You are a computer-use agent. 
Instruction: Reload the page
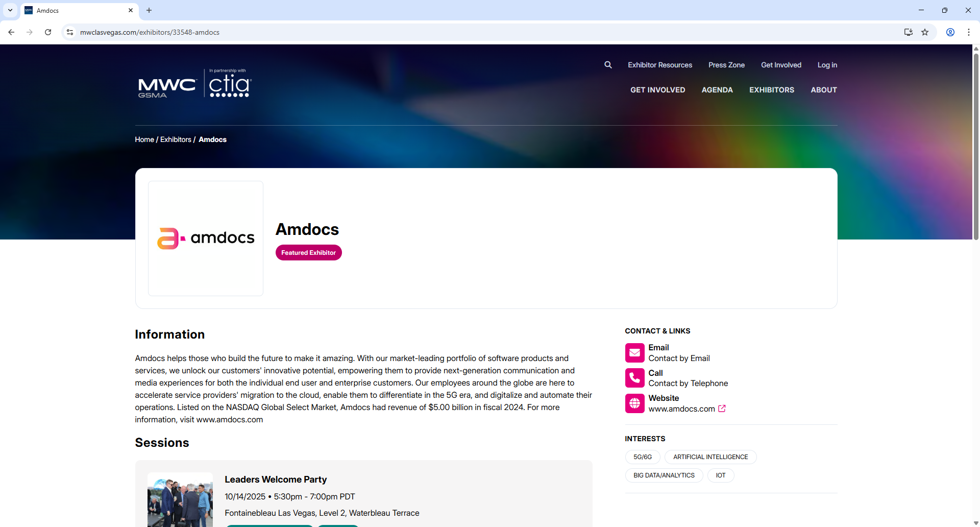(47, 32)
